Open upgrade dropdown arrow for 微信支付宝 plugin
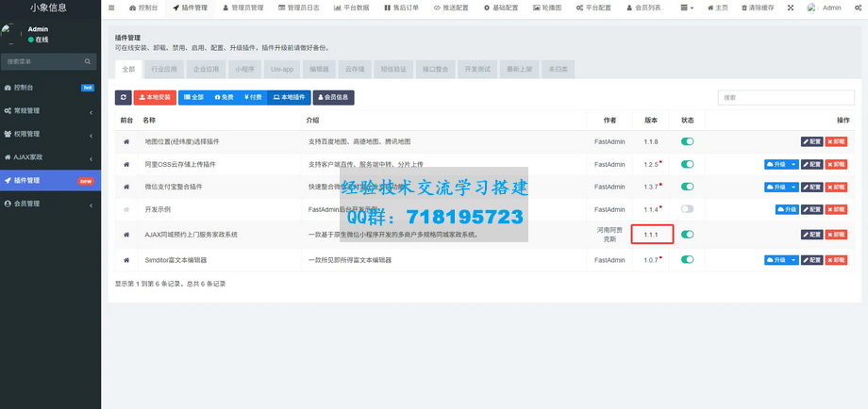The width and height of the screenshot is (868, 409). 793,188
